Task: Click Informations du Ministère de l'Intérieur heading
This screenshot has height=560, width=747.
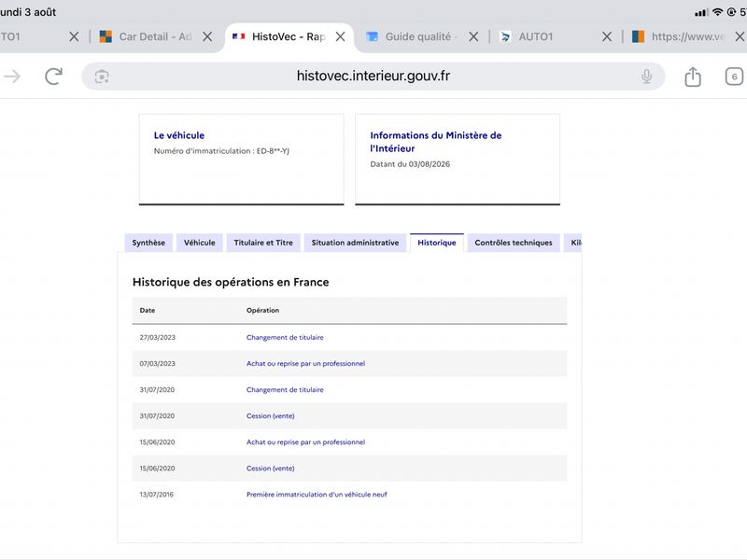Action: click(436, 142)
